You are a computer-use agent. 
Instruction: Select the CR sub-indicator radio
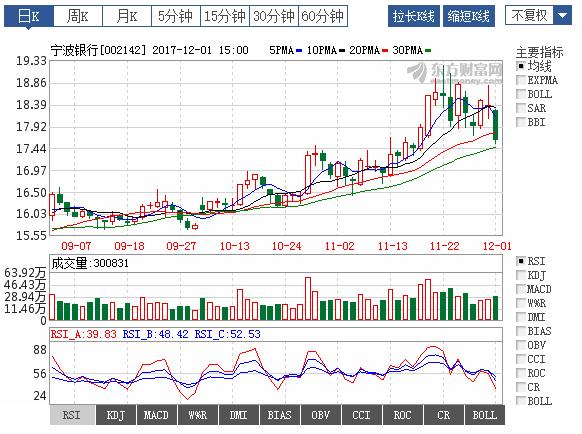[521, 387]
